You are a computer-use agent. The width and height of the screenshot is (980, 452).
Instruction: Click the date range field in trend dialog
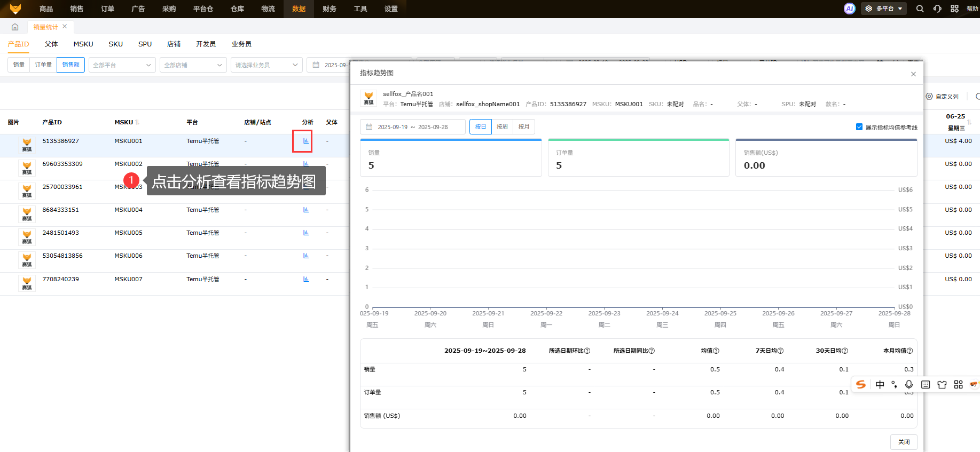[412, 127]
